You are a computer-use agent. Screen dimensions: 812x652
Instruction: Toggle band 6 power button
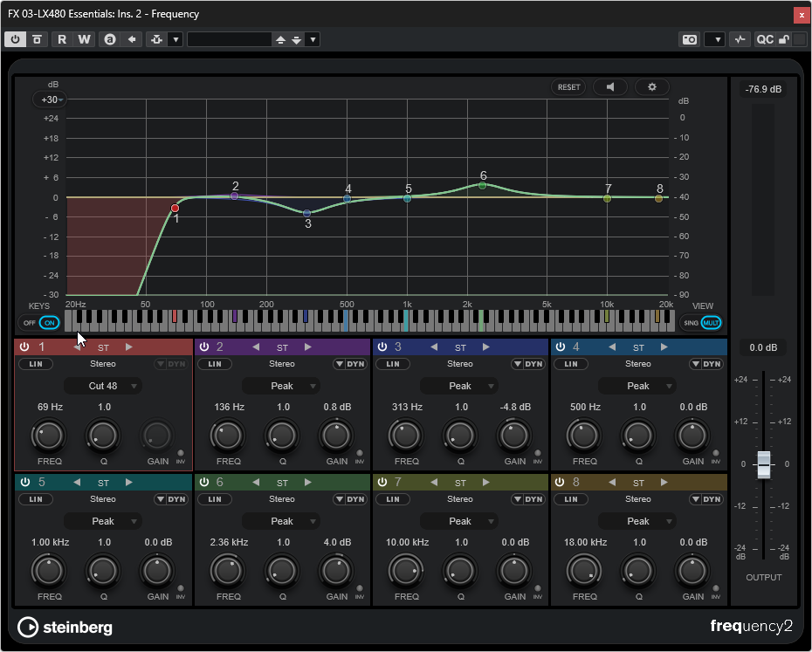pyautogui.click(x=204, y=482)
